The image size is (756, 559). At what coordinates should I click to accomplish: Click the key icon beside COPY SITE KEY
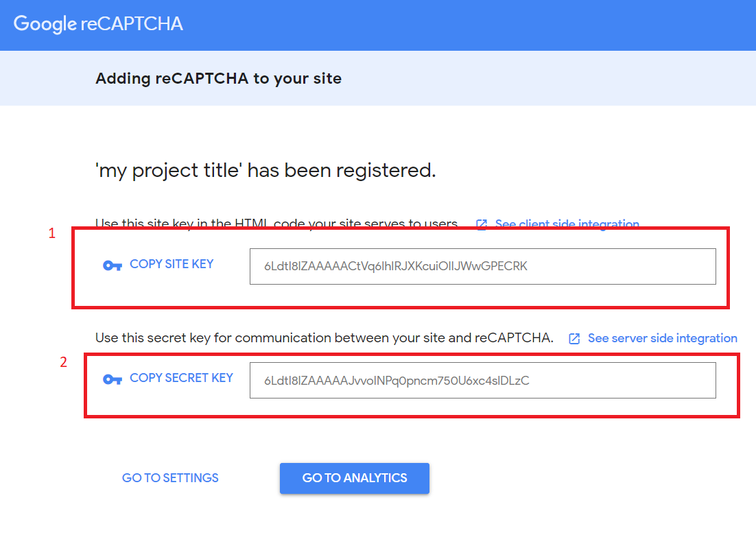tap(113, 264)
